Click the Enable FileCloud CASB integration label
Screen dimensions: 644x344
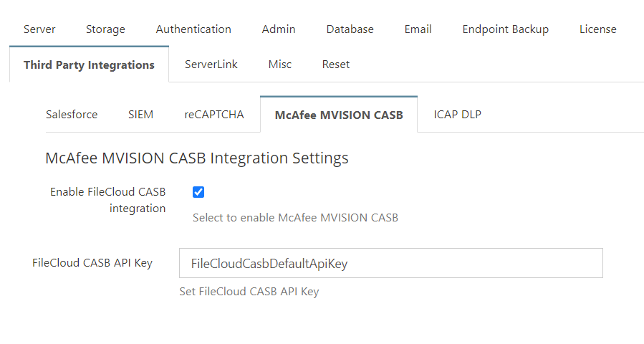(108, 200)
